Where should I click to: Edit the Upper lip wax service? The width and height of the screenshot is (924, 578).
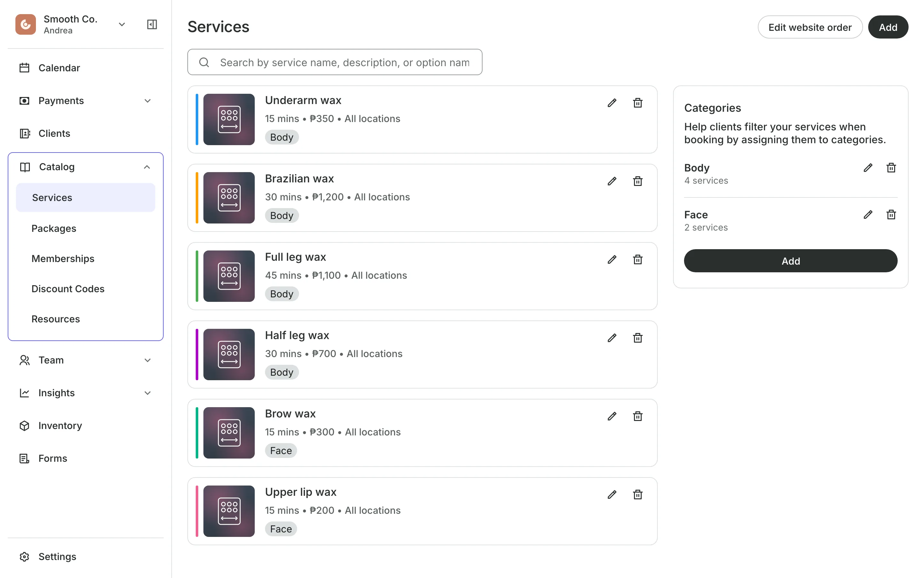coord(612,495)
